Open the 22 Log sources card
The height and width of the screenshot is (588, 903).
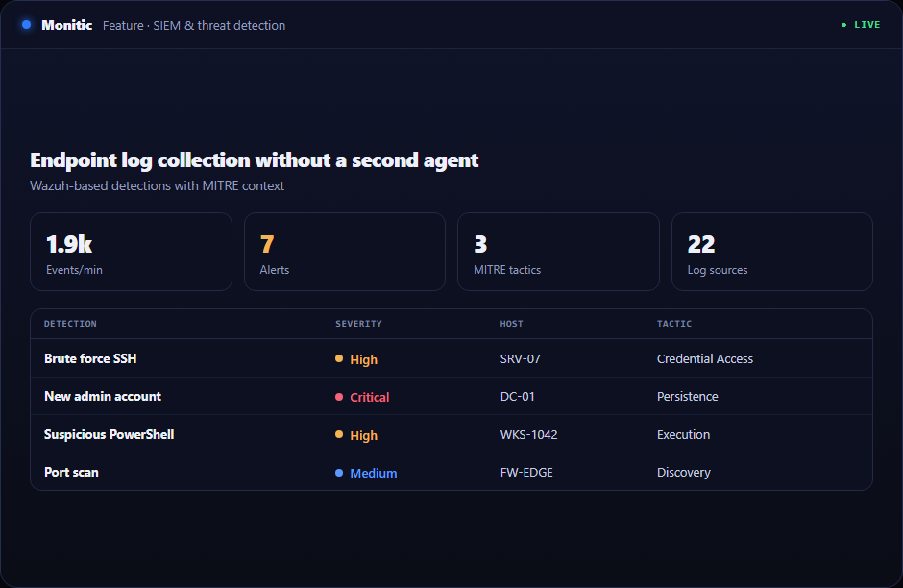tap(771, 252)
